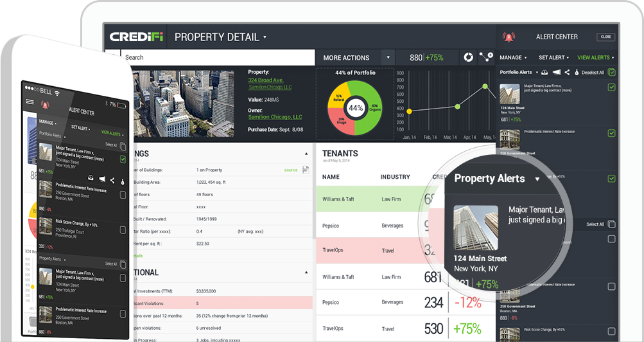Click the 880 +75% score in toolbar
Screen dimensions: 644x342
point(427,58)
